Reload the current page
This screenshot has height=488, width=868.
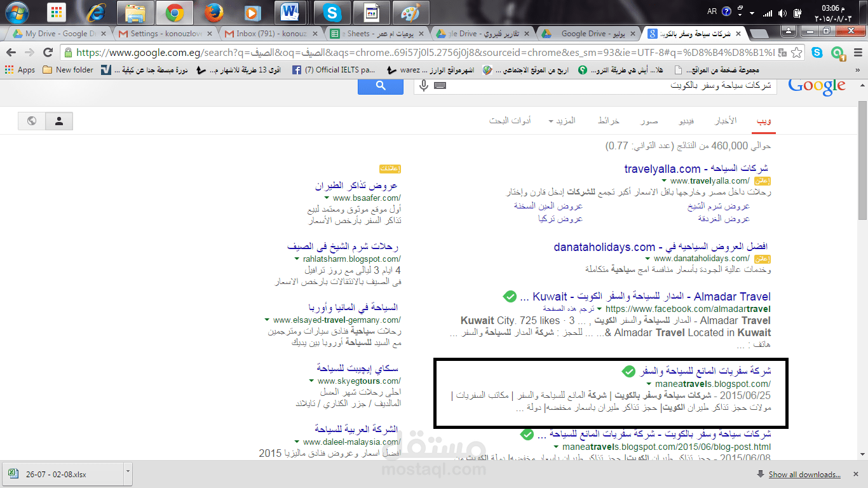coord(48,53)
